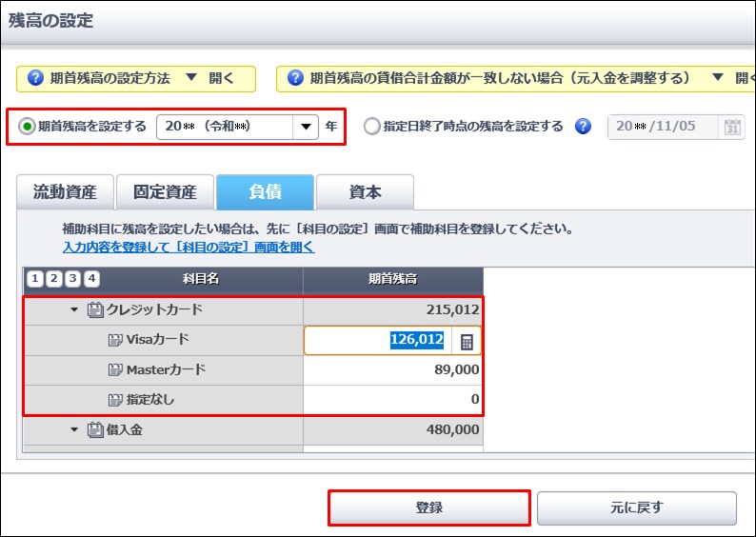
Task: Open link 入力内容を登録して［科目の設定］画面を開く
Action: [x=189, y=248]
